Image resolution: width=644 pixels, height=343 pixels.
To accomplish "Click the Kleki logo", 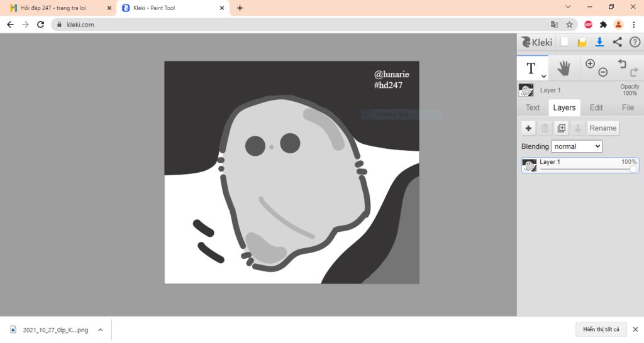I will [537, 42].
